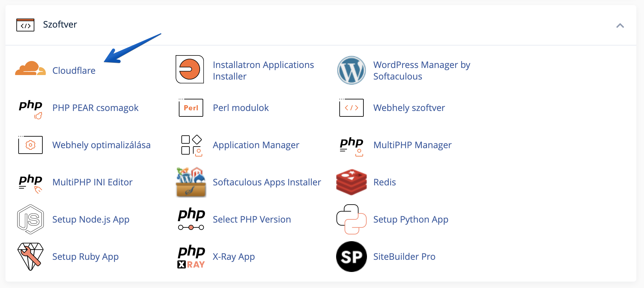This screenshot has height=288, width=644.
Task: Open the Redis link
Action: (x=385, y=182)
